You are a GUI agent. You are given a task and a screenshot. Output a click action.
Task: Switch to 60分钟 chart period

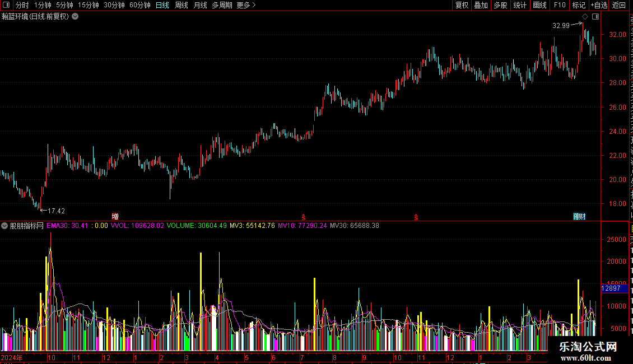tap(139, 5)
